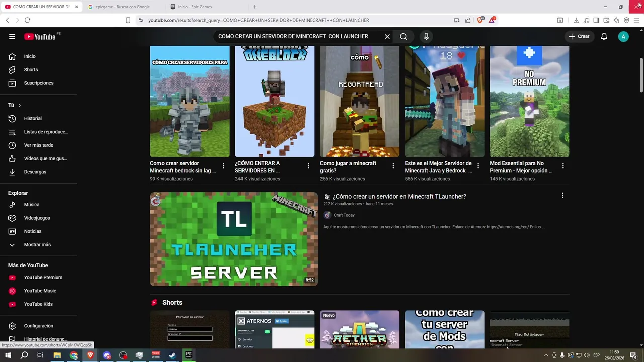644x362 pixels.
Task: Go back in the browser
Action: (8, 20)
